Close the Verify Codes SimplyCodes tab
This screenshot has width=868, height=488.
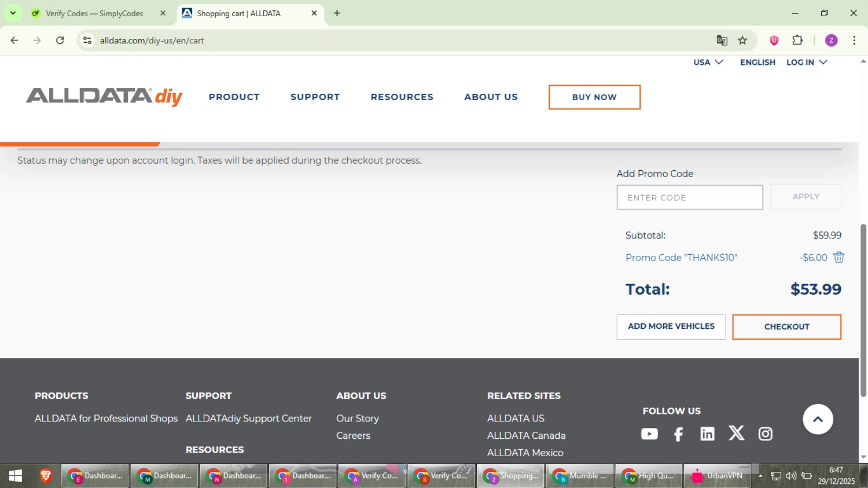163,13
